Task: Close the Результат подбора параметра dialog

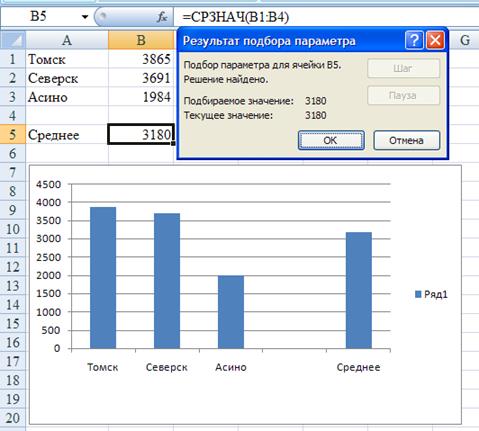Action: 435,40
